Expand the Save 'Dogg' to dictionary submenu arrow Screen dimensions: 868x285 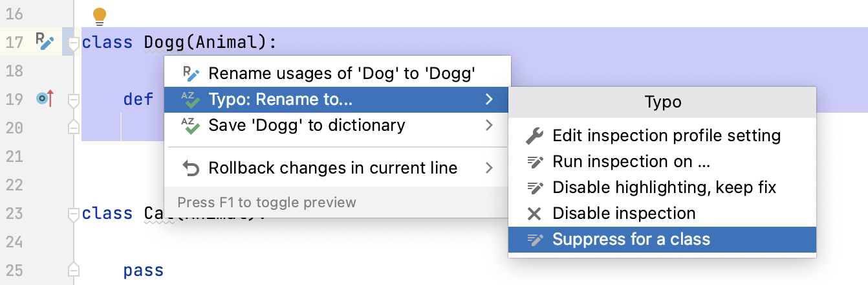(x=489, y=125)
